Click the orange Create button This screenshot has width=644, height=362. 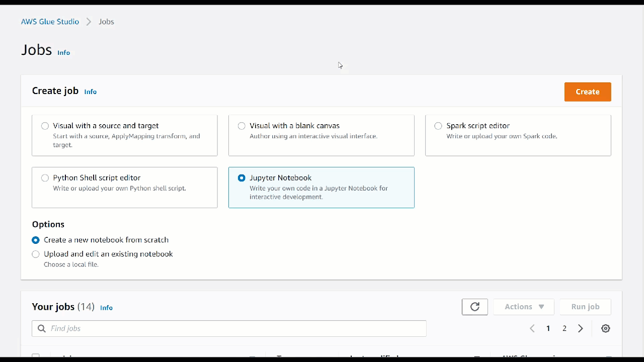click(x=588, y=92)
